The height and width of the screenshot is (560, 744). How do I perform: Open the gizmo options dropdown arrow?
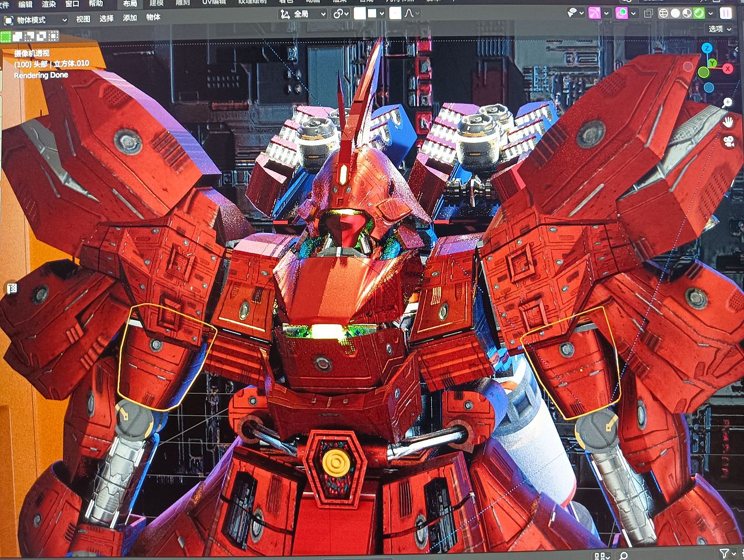pyautogui.click(x=606, y=12)
